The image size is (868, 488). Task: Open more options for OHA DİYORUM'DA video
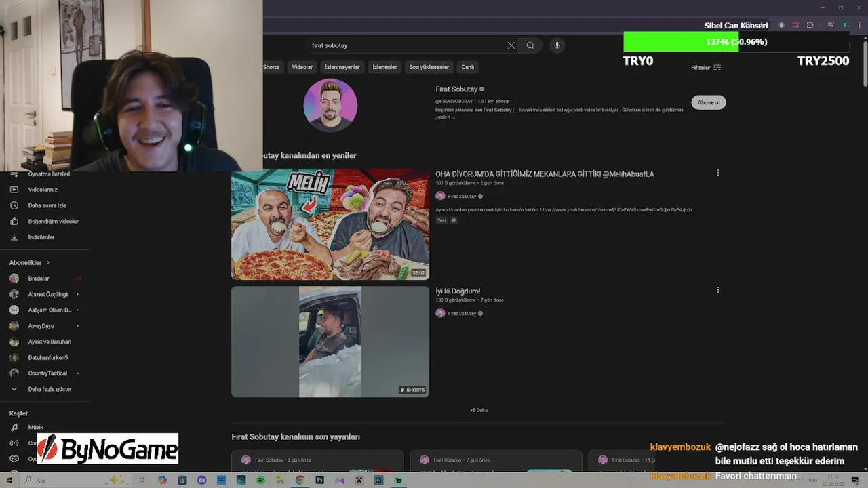[x=717, y=173]
